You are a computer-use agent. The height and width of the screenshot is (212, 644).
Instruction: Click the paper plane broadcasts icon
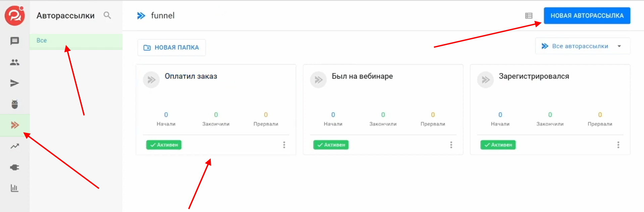[x=14, y=83]
